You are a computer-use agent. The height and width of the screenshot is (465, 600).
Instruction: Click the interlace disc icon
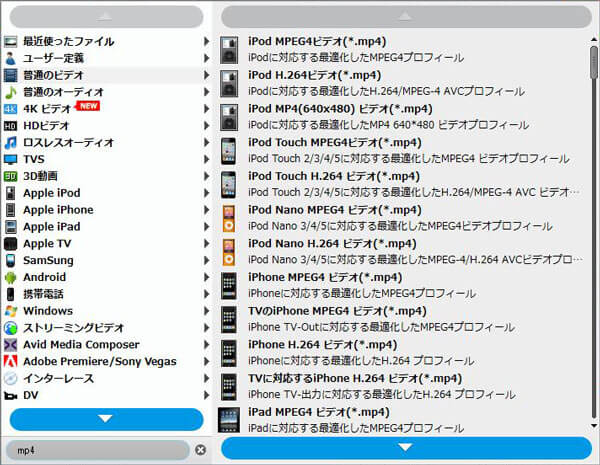[11, 378]
